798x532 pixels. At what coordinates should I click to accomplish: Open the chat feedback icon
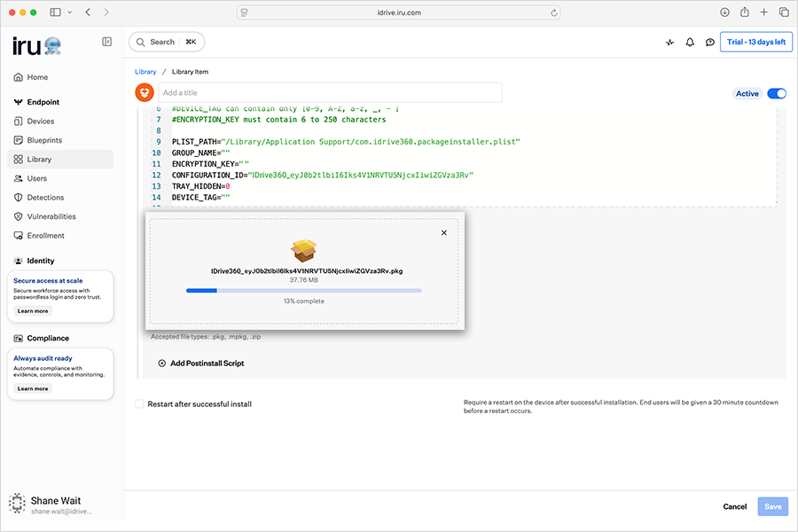(x=710, y=43)
